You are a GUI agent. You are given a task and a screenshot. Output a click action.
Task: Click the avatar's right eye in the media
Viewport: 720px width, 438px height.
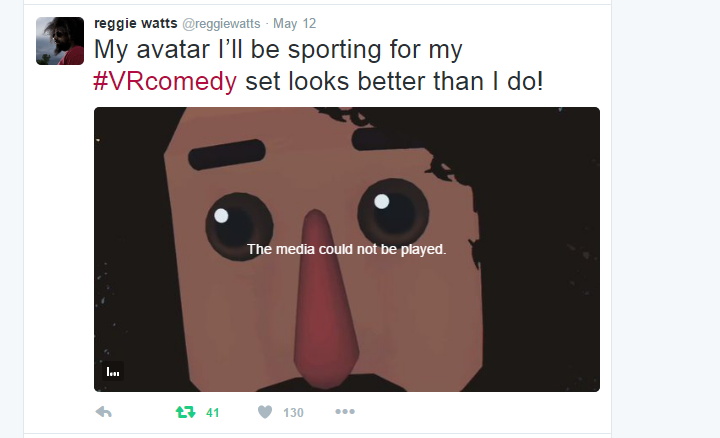(393, 213)
